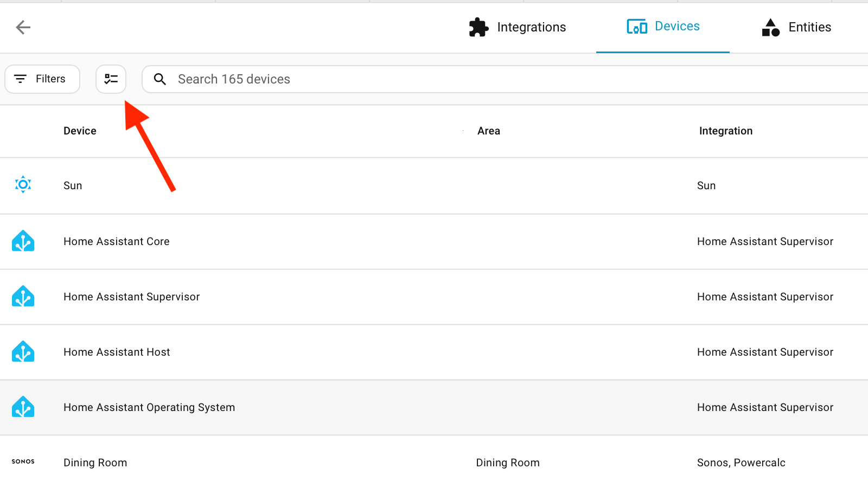Image resolution: width=868 pixels, height=488 pixels.
Task: Open the Dining Room device name
Action: (95, 463)
